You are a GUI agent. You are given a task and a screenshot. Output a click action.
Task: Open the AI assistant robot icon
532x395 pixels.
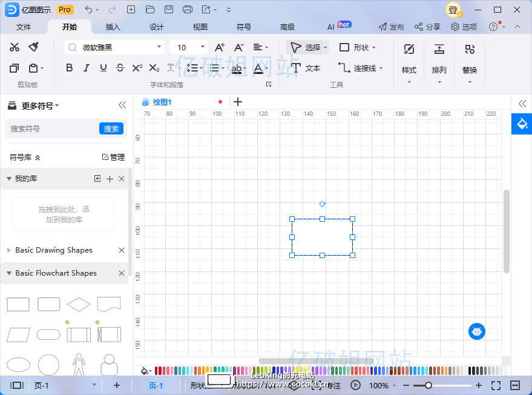[x=477, y=331]
